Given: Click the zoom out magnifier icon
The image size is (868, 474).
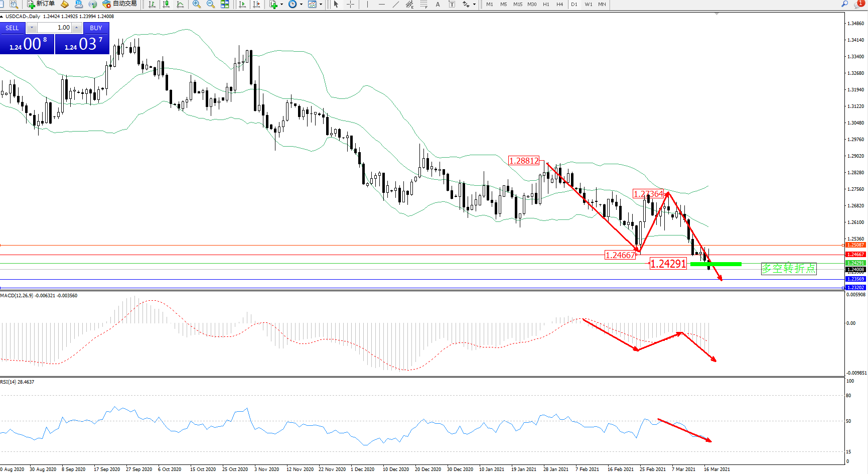Looking at the screenshot, I should tap(211, 4).
